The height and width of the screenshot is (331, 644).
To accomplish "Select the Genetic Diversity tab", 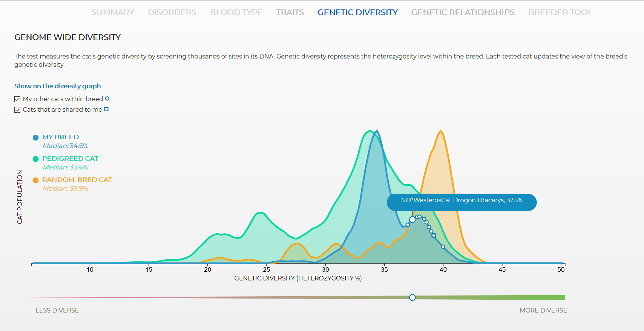I will 357,12.
